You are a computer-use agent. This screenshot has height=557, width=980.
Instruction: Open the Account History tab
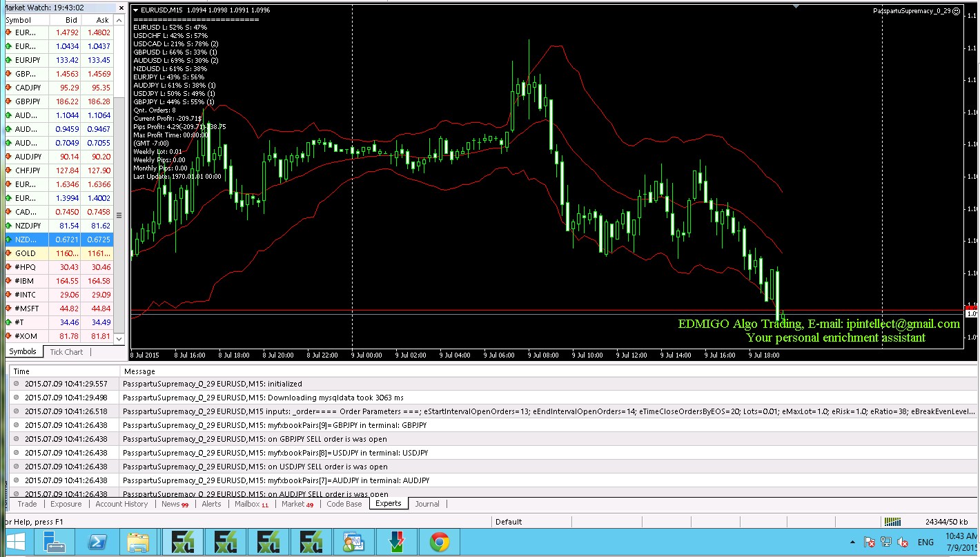pos(121,504)
